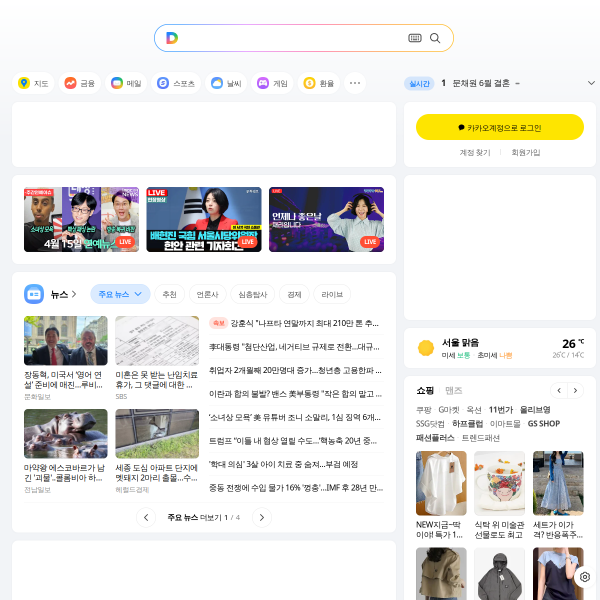Screen dimensions: 600x600
Task: Open 속보 강훈식 나프타 headline
Action: tap(294, 323)
